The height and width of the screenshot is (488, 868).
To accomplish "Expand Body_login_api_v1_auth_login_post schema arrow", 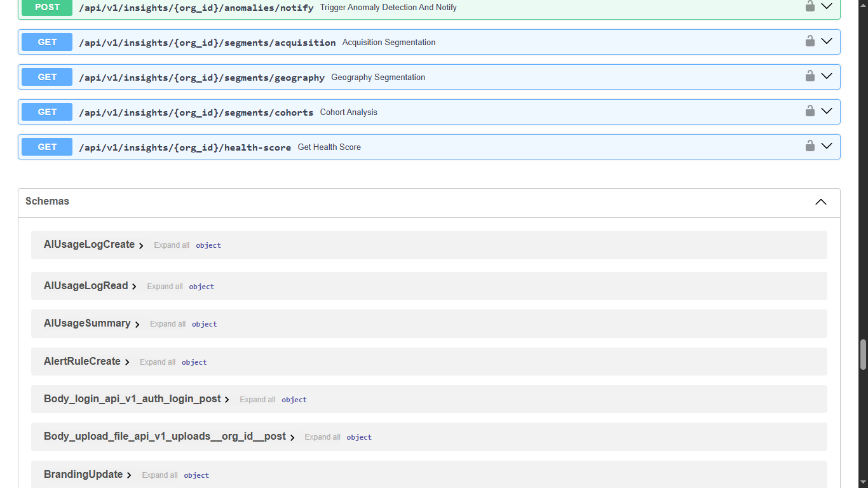I will tap(227, 400).
